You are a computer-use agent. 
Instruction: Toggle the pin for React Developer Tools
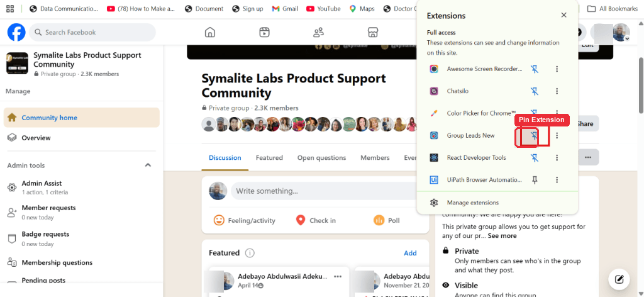[535, 158]
